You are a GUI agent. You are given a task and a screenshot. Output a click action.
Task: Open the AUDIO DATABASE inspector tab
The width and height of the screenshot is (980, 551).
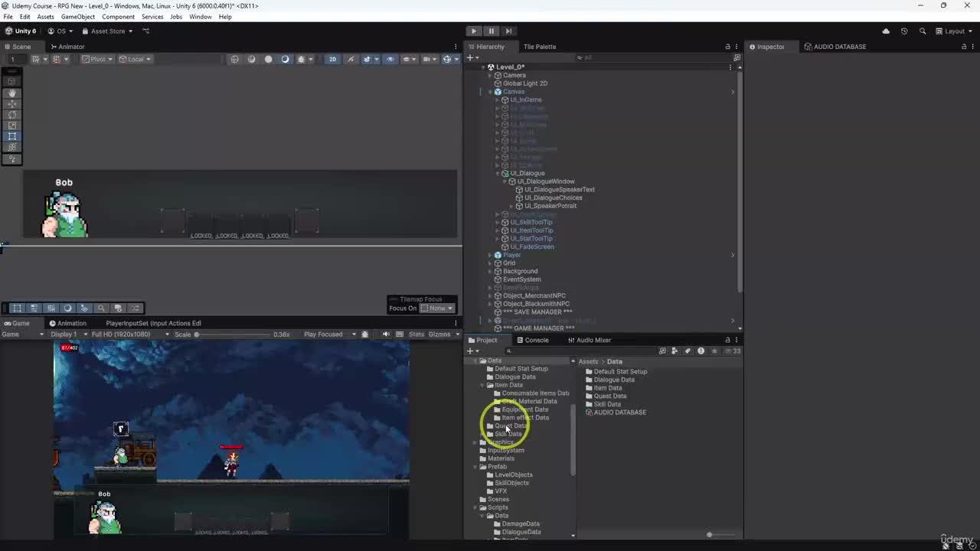(835, 47)
